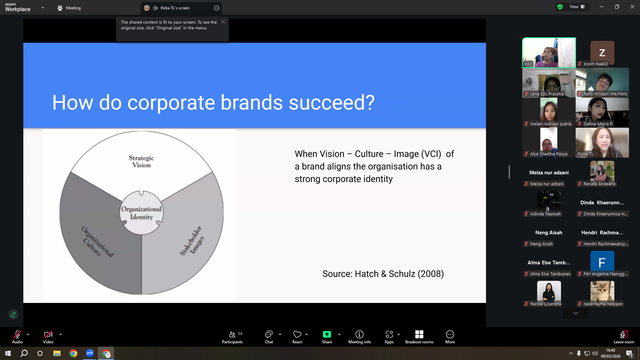Expand the Apps options arrow
The height and width of the screenshot is (360, 640).
(398, 334)
